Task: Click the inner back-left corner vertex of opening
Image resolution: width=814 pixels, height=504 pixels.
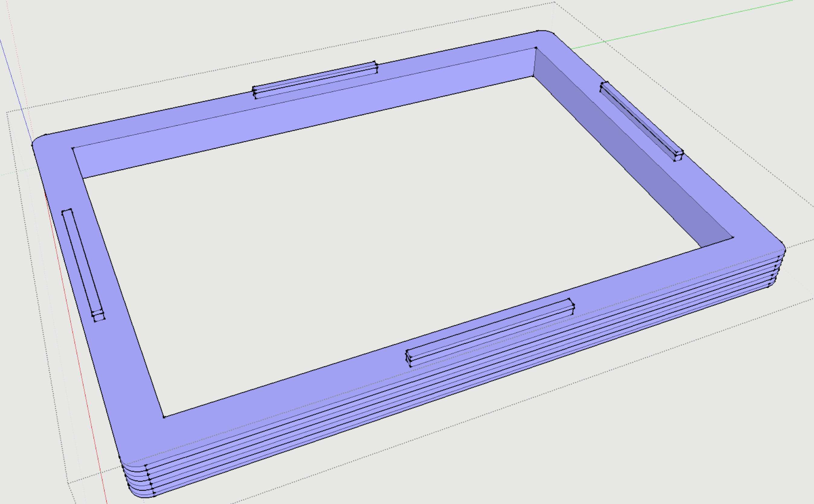Action: point(73,148)
